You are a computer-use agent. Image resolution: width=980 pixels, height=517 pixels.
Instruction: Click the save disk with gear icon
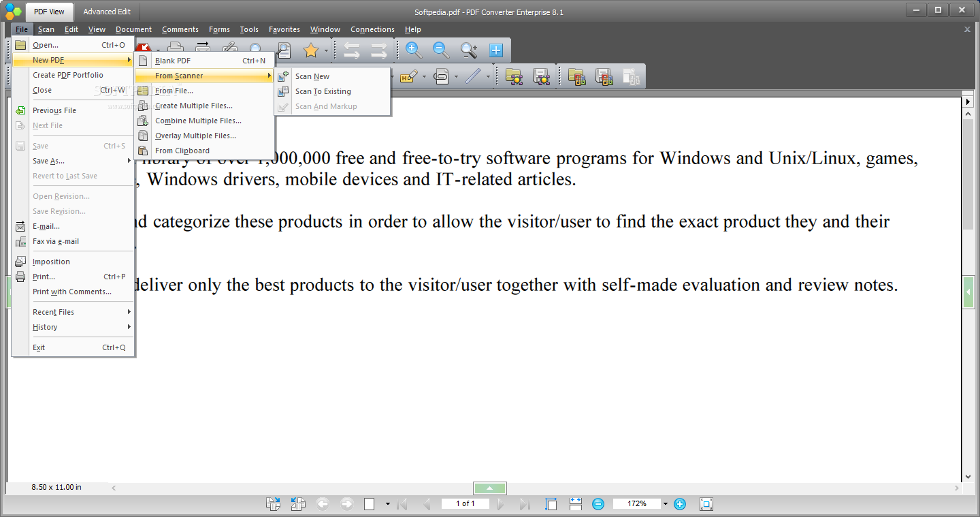coord(541,76)
